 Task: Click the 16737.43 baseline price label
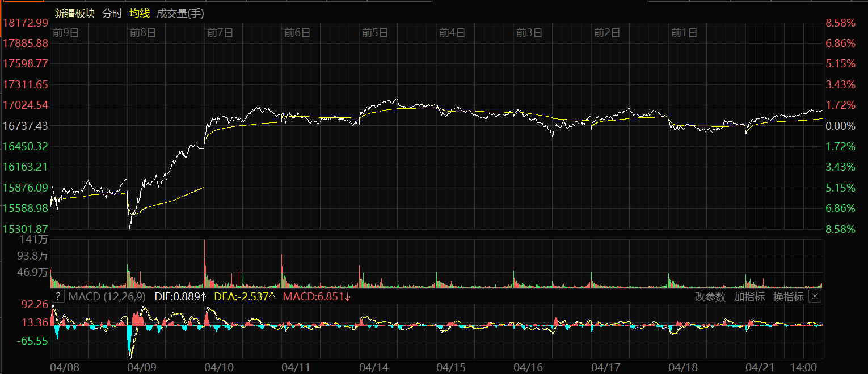(x=25, y=126)
